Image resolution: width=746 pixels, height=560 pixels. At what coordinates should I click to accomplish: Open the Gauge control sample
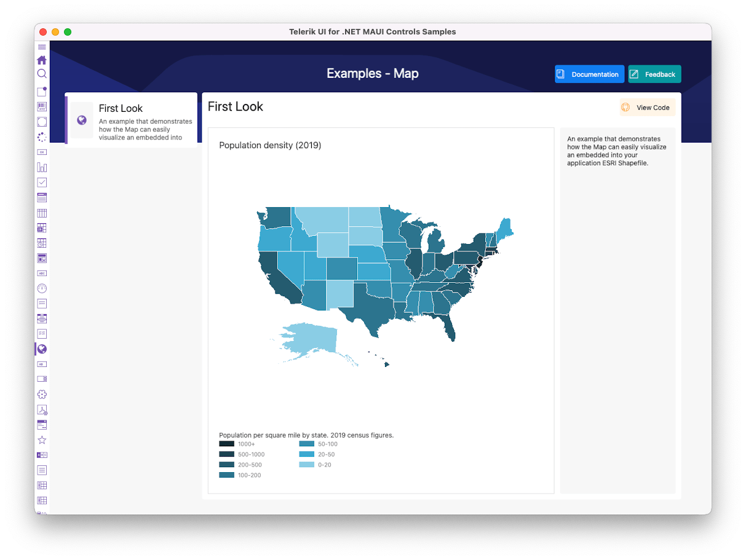42,288
